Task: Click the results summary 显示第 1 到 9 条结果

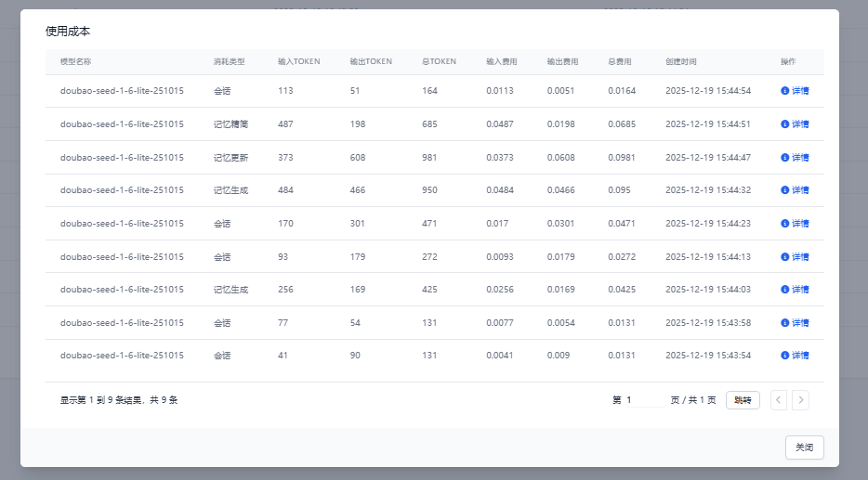Action: (x=119, y=400)
